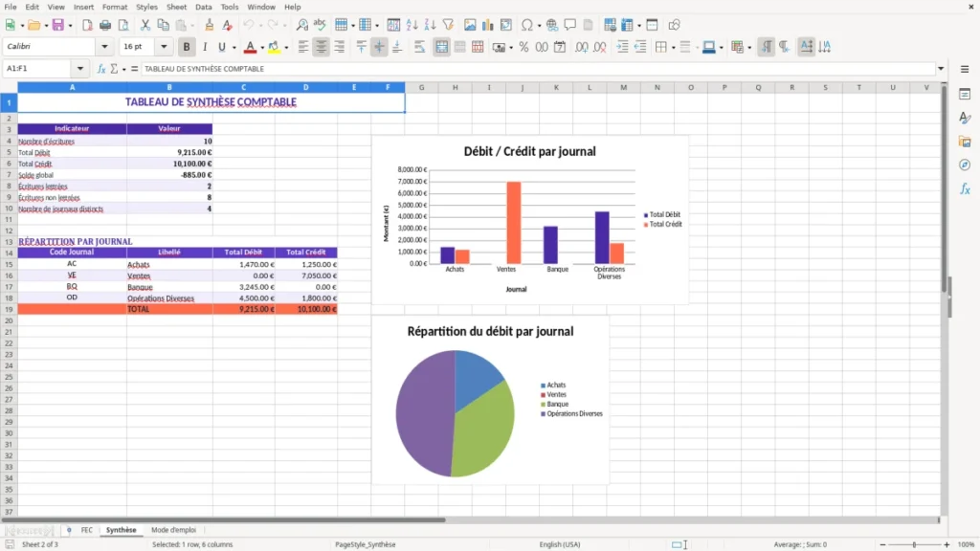The width and height of the screenshot is (980, 551).
Task: Expand the formula bar
Action: pyautogui.click(x=941, y=69)
